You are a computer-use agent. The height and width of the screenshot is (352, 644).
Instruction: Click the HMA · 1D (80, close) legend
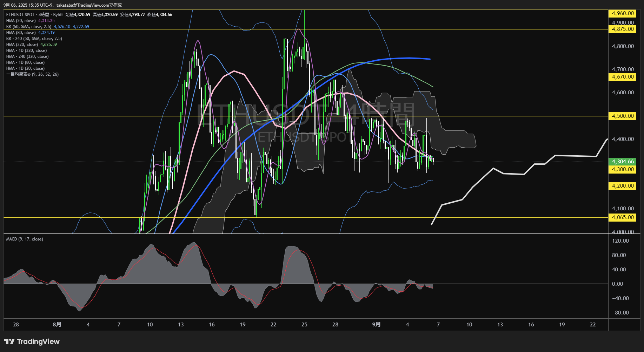coord(25,62)
